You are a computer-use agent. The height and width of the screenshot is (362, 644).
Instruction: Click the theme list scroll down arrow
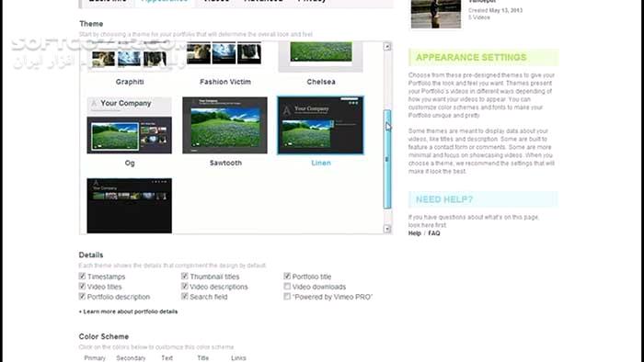tap(387, 229)
